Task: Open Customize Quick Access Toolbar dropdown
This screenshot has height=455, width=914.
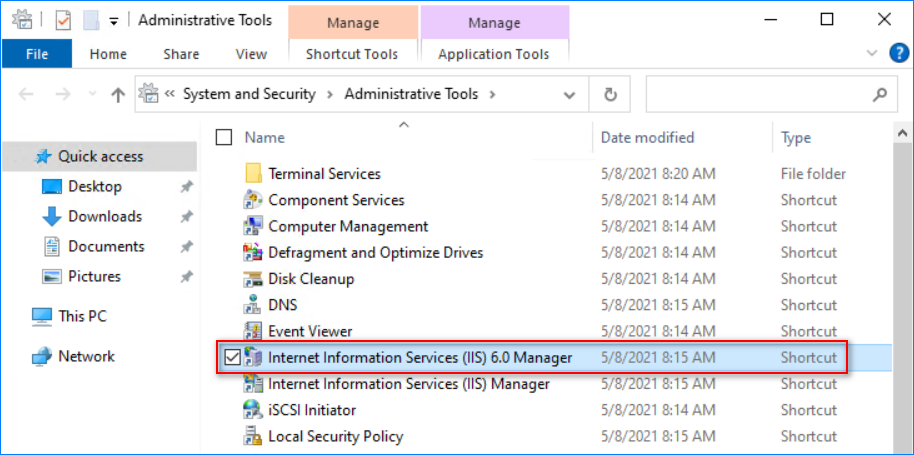Action: (x=114, y=22)
